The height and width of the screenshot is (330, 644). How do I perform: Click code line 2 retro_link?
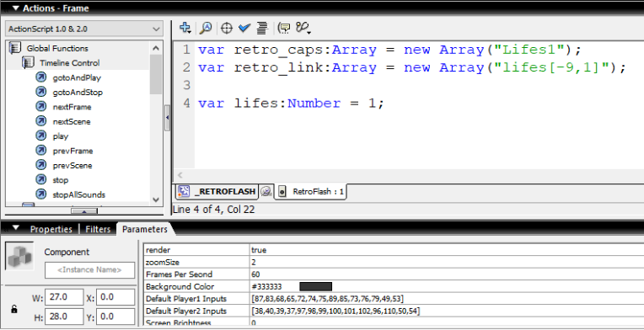tap(412, 67)
